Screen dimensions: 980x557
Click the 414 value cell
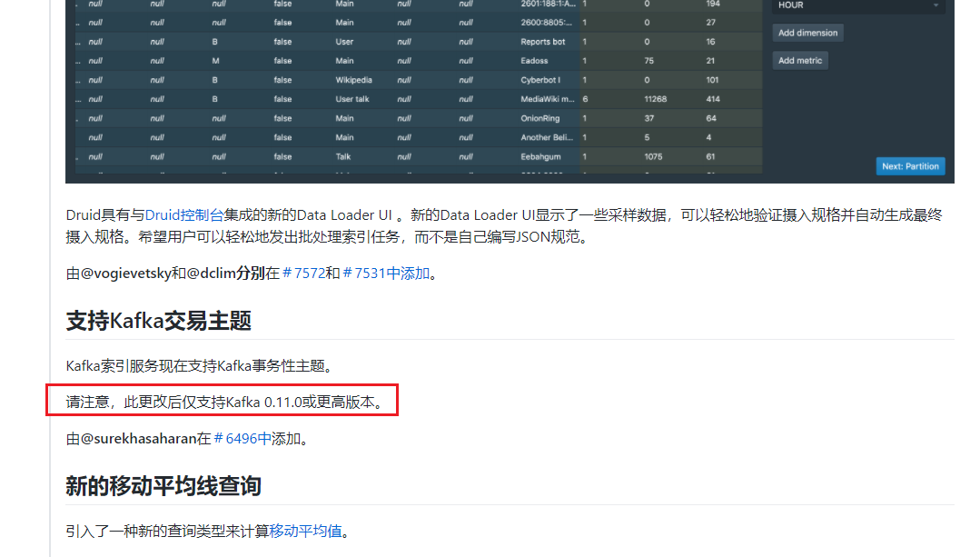(712, 99)
